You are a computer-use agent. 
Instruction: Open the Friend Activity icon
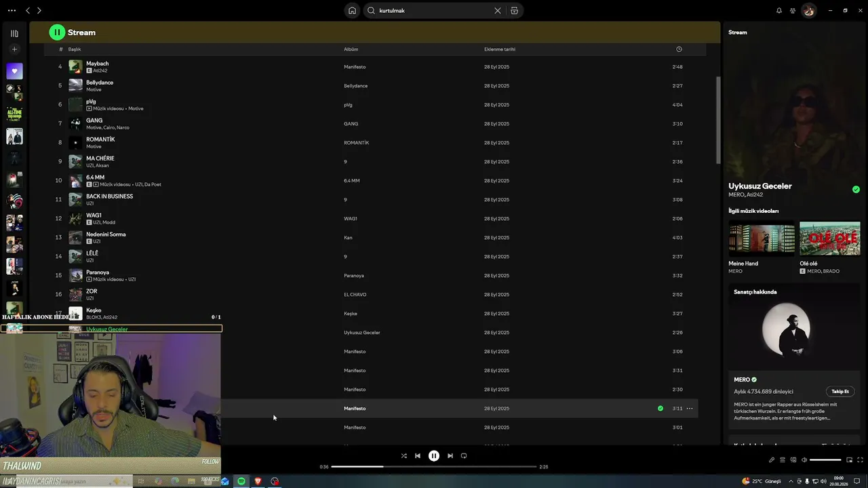pos(793,11)
